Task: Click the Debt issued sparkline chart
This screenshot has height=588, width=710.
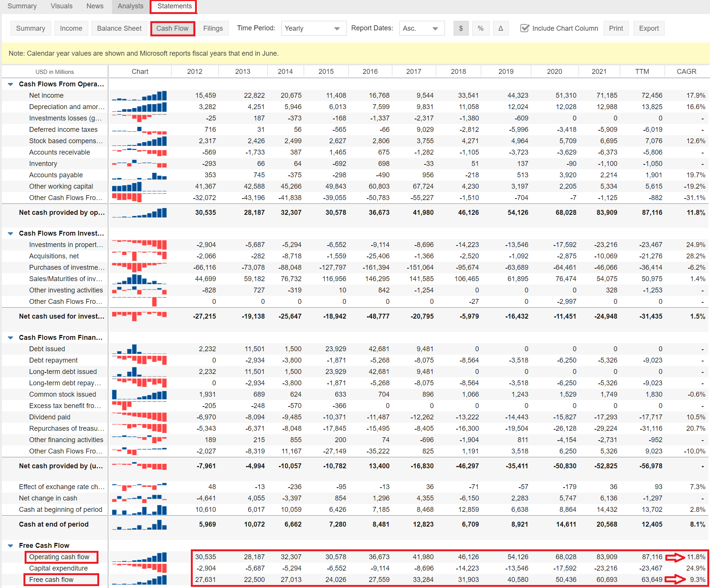Action: point(139,349)
